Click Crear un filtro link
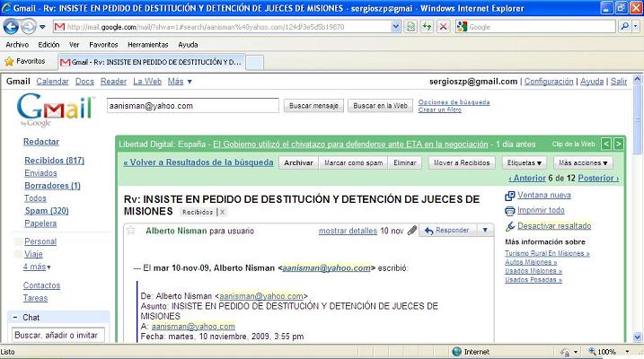644x359 pixels. [x=439, y=110]
